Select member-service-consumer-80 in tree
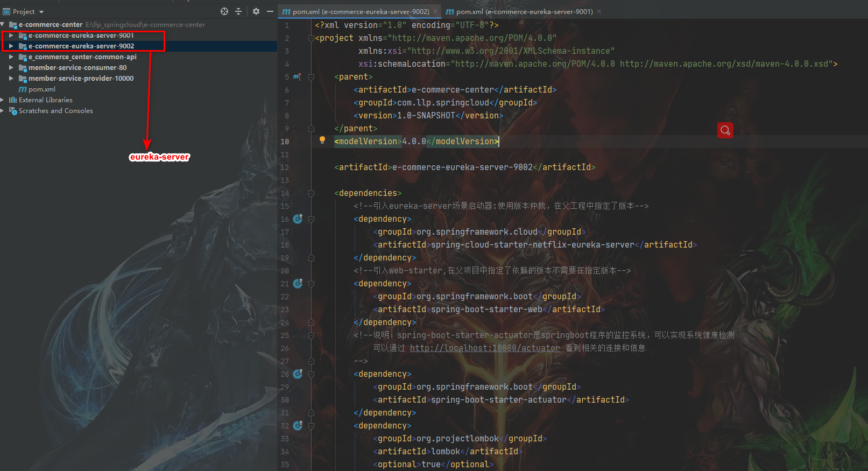 coord(77,68)
